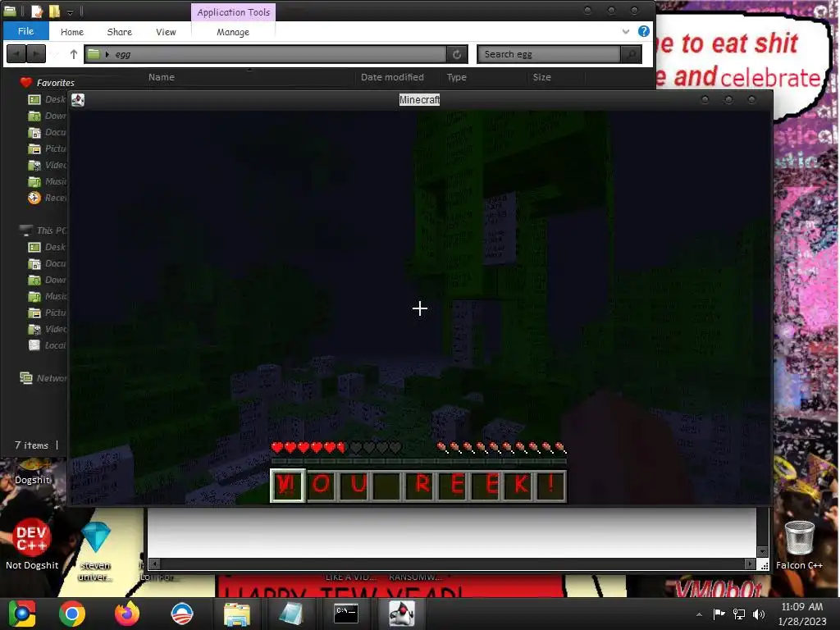The height and width of the screenshot is (630, 840).
Task: Select hotbar slot with letter K
Action: click(519, 486)
